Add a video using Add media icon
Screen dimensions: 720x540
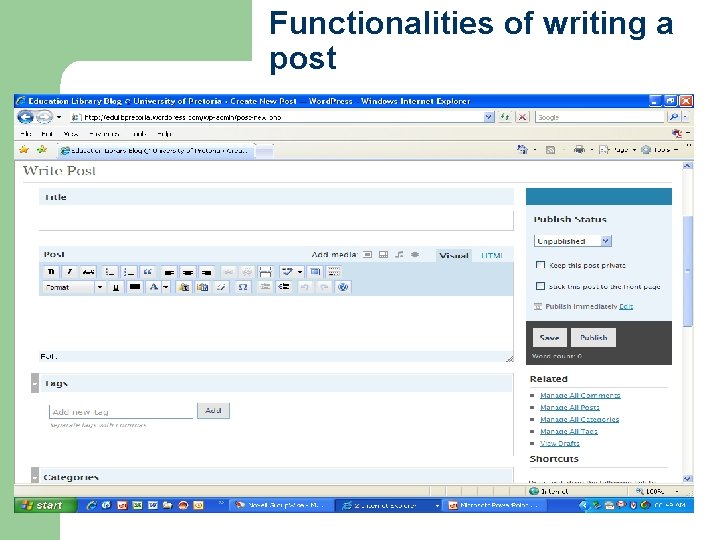383,254
